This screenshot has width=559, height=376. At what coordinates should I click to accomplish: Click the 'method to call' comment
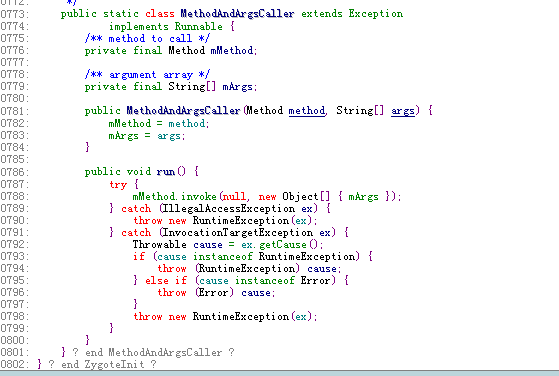(x=148, y=38)
